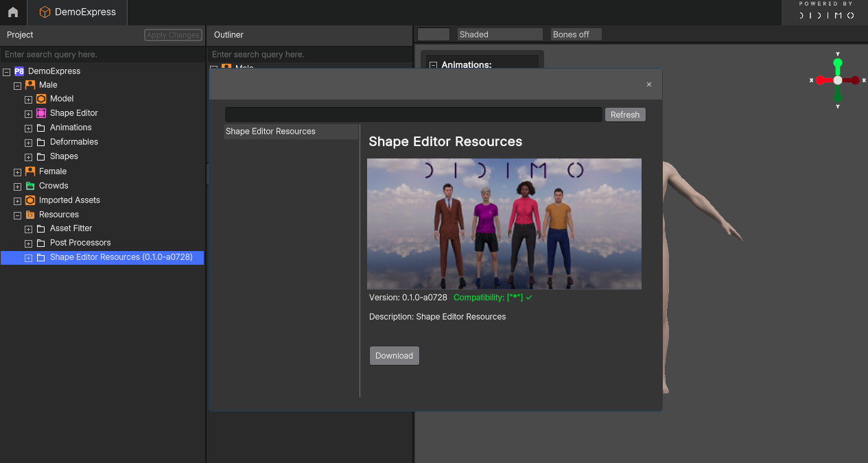Collapse the Male tree node

tap(17, 86)
